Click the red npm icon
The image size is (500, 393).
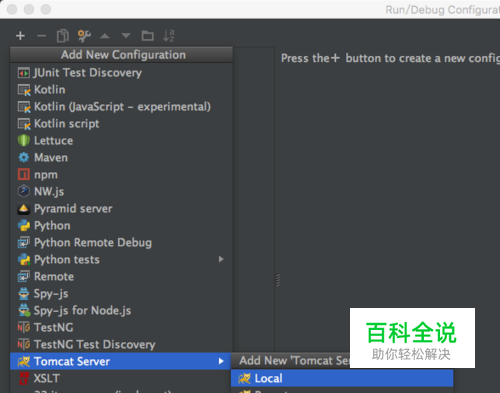pyautogui.click(x=24, y=174)
